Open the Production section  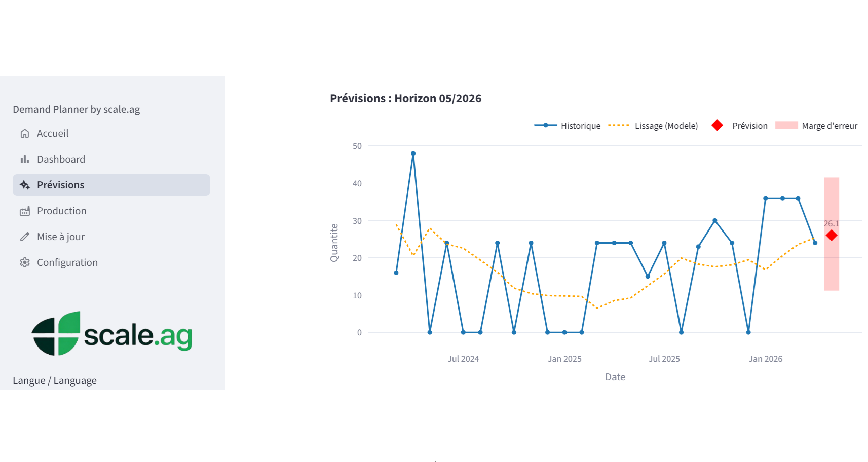coord(111,211)
